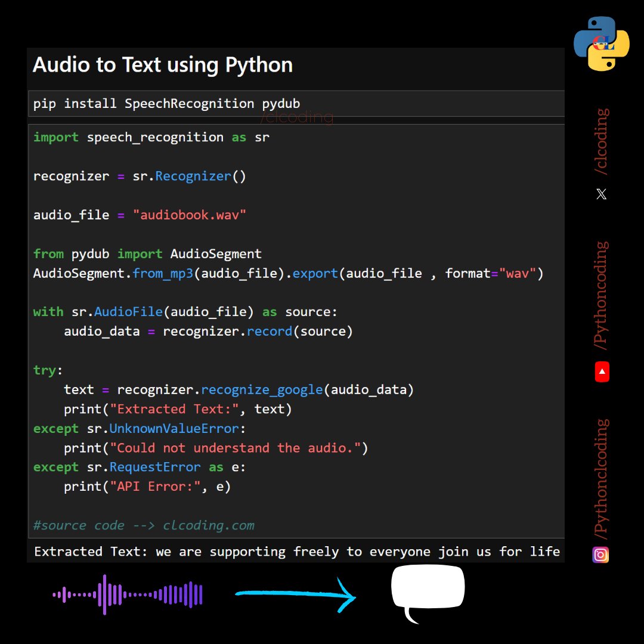Select the /Pythoncoding vertical text label
Viewport: 644px width, 644px height.
(x=601, y=292)
